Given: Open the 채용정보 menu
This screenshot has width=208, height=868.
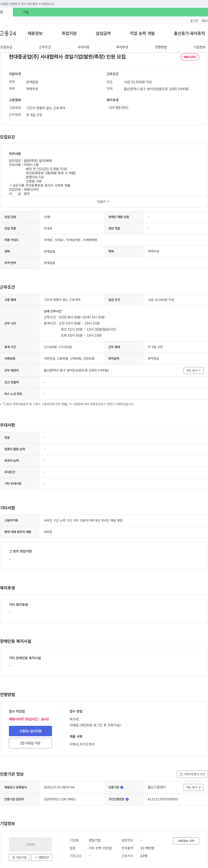Looking at the screenshot, I should coord(35,33).
